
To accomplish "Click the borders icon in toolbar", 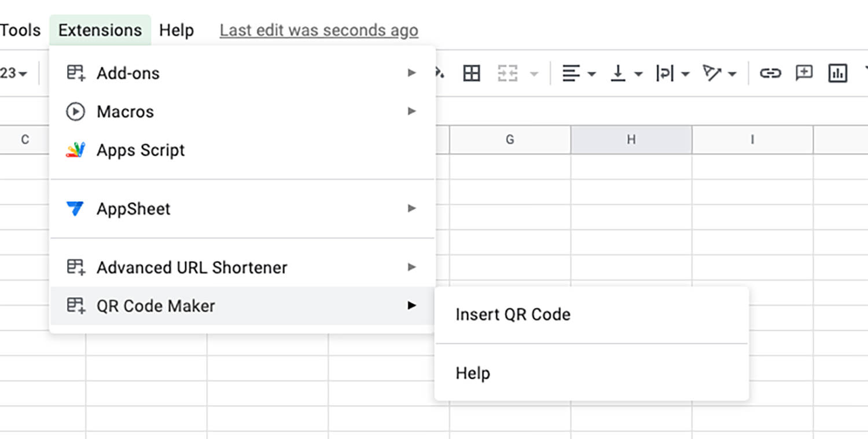I will coord(472,73).
